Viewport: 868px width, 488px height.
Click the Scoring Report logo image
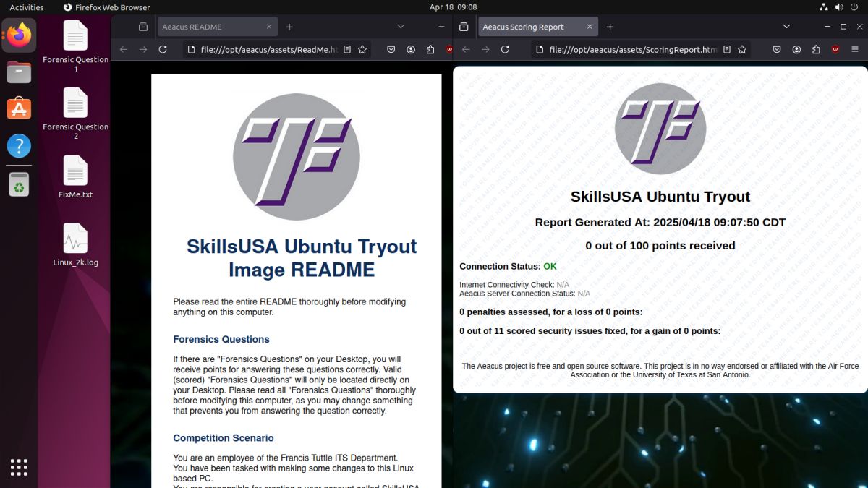coord(660,128)
